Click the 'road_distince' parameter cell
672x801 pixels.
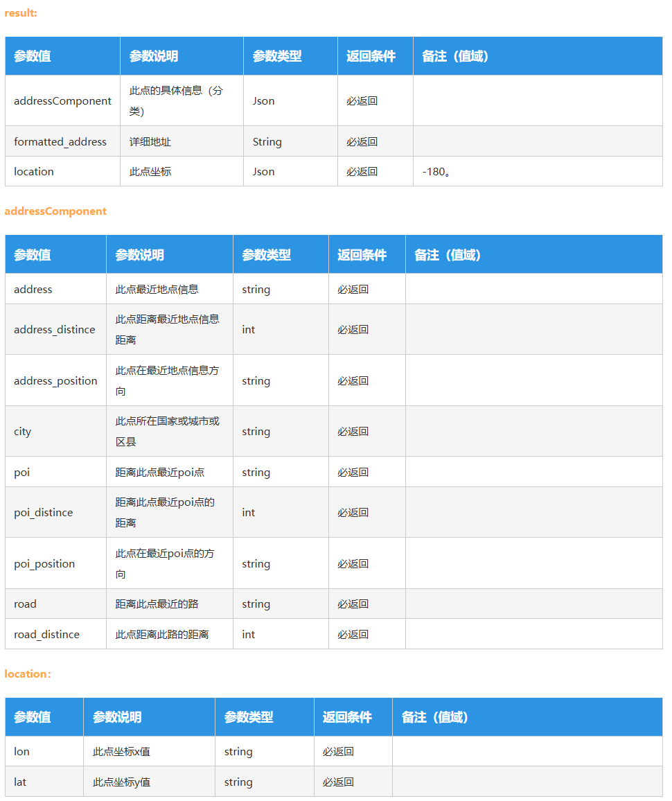coord(55,634)
